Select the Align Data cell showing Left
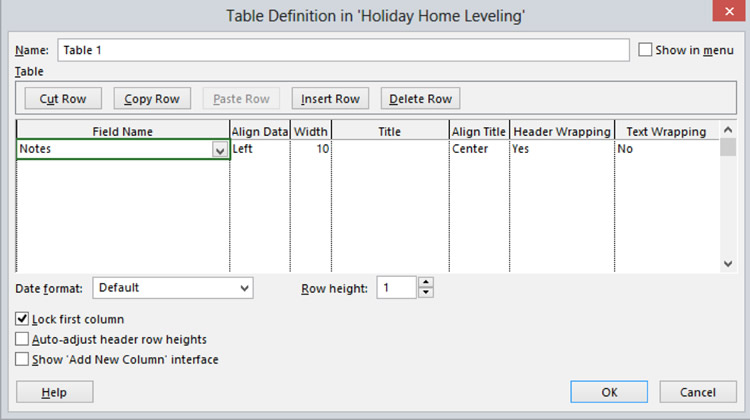Screen dimensions: 750x420 coord(260,149)
